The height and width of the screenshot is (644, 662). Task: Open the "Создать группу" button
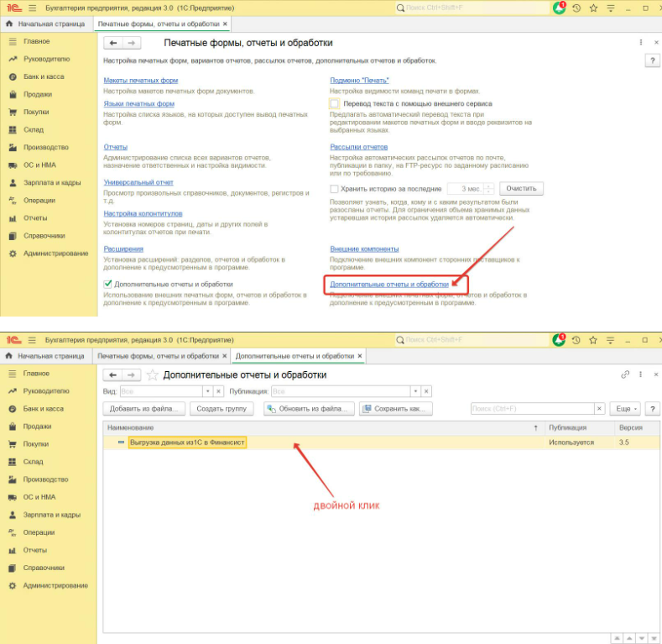(222, 409)
